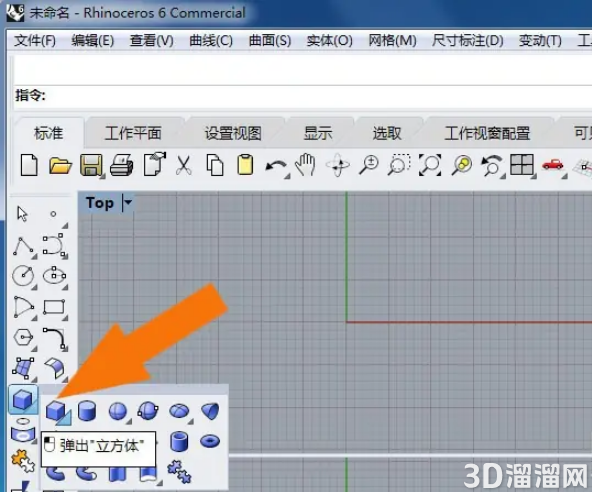Image resolution: width=592 pixels, height=492 pixels.
Task: Click the sidebar orange puzzle icon
Action: pos(23,460)
